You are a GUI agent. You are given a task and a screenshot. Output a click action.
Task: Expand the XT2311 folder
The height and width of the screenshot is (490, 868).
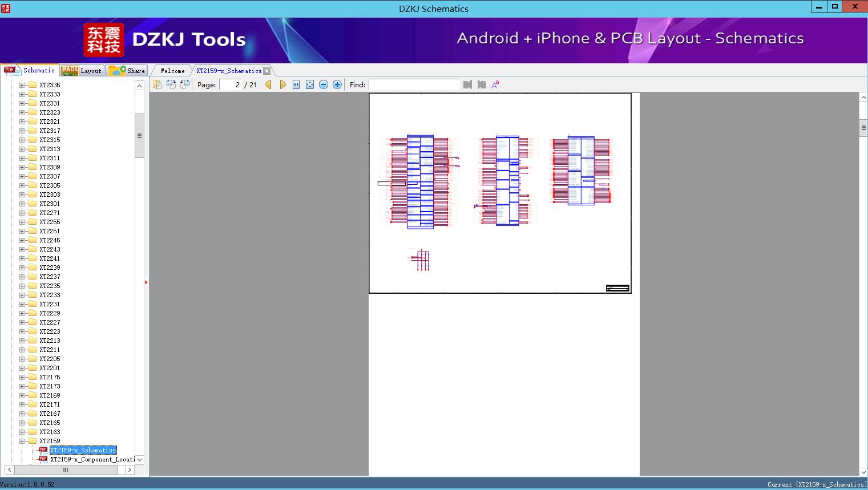tap(22, 158)
